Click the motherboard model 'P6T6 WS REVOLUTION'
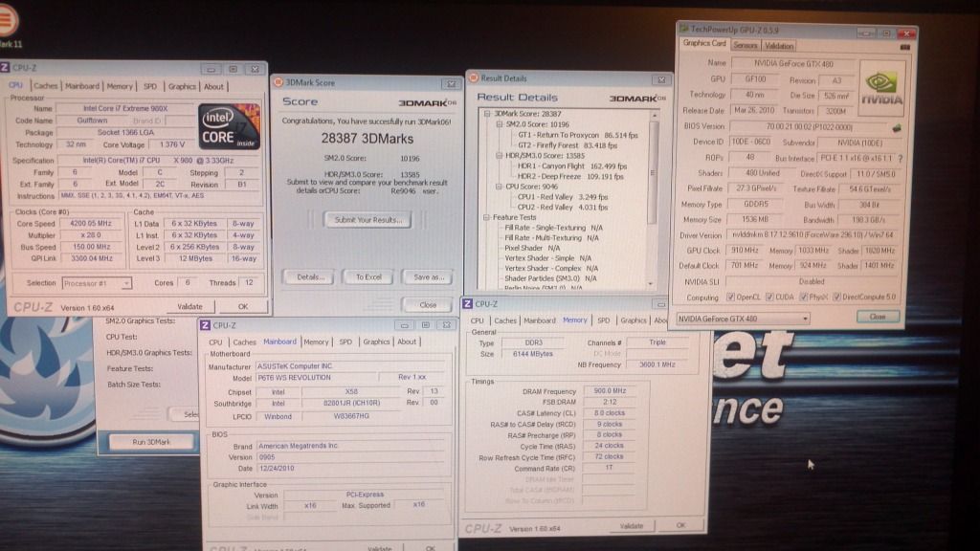Image resolution: width=980 pixels, height=551 pixels. (295, 378)
